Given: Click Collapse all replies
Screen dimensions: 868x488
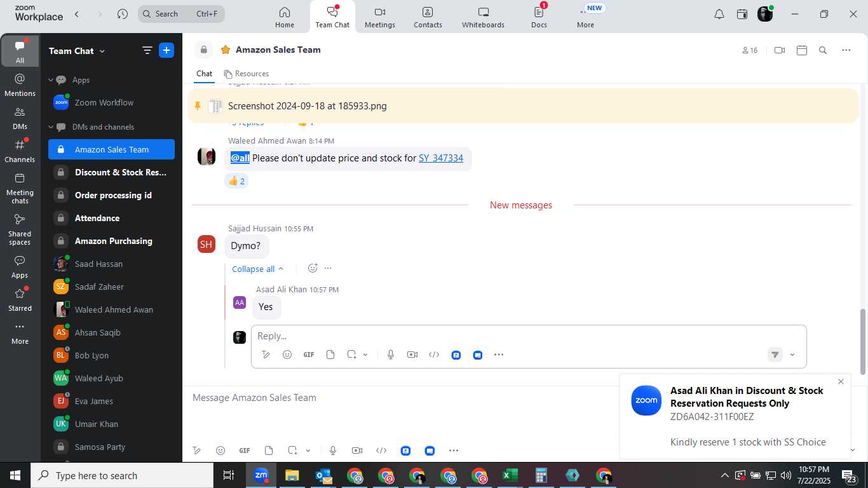Looking at the screenshot, I should tap(257, 269).
